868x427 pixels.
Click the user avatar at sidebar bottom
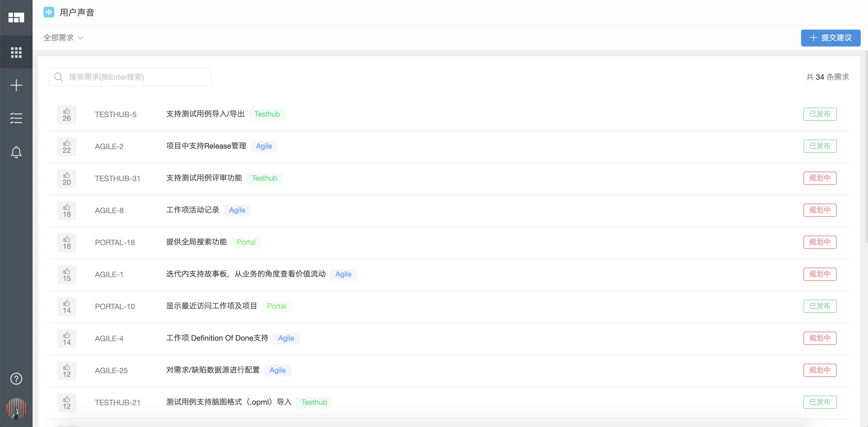click(x=16, y=408)
